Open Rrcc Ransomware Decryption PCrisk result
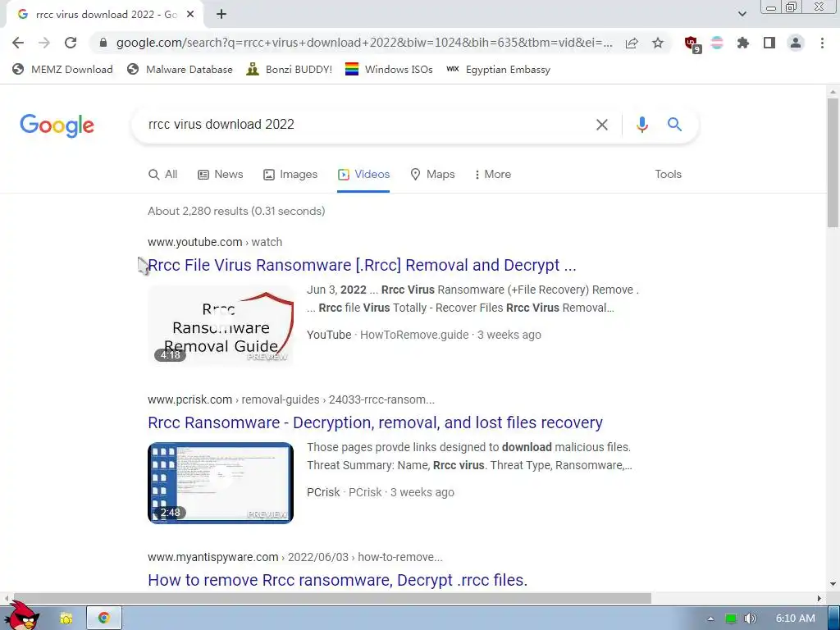Screen dimensions: 840x630 [375, 422]
